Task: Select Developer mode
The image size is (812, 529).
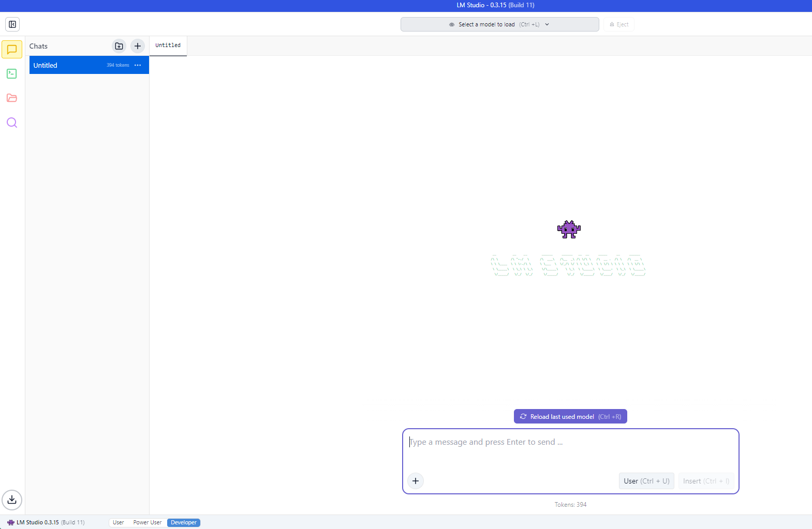Action: pyautogui.click(x=184, y=522)
